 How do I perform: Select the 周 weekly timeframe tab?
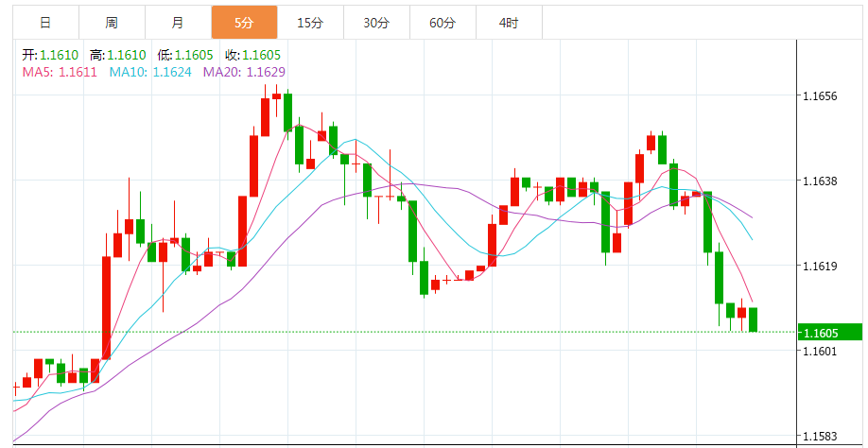tap(112, 23)
